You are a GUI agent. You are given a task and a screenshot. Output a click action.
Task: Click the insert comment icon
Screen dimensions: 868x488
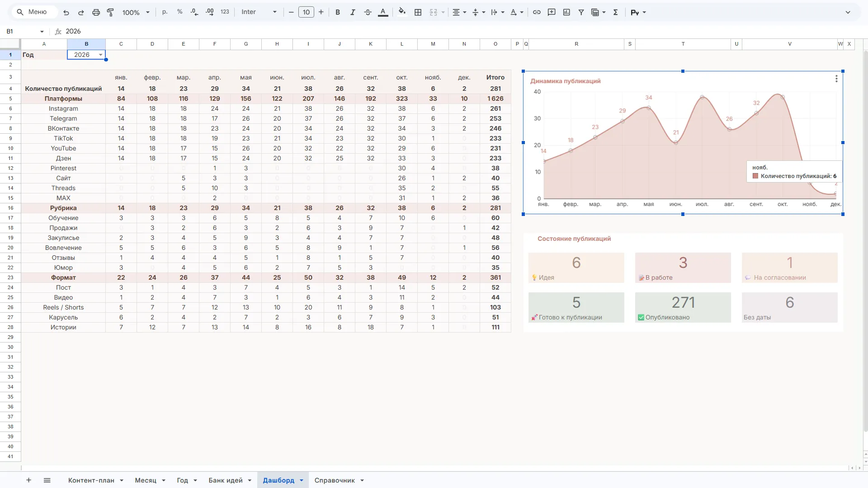click(552, 12)
